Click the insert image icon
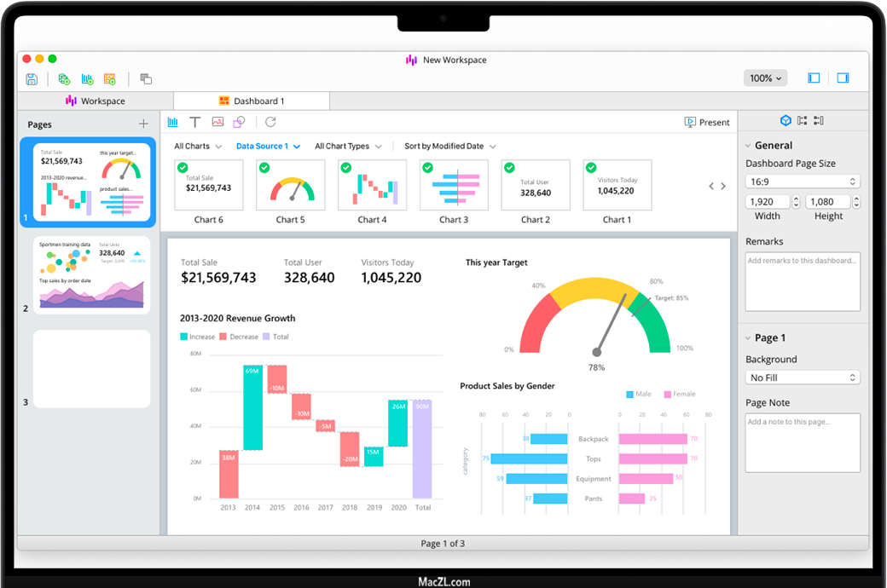887x588 pixels. coord(217,123)
